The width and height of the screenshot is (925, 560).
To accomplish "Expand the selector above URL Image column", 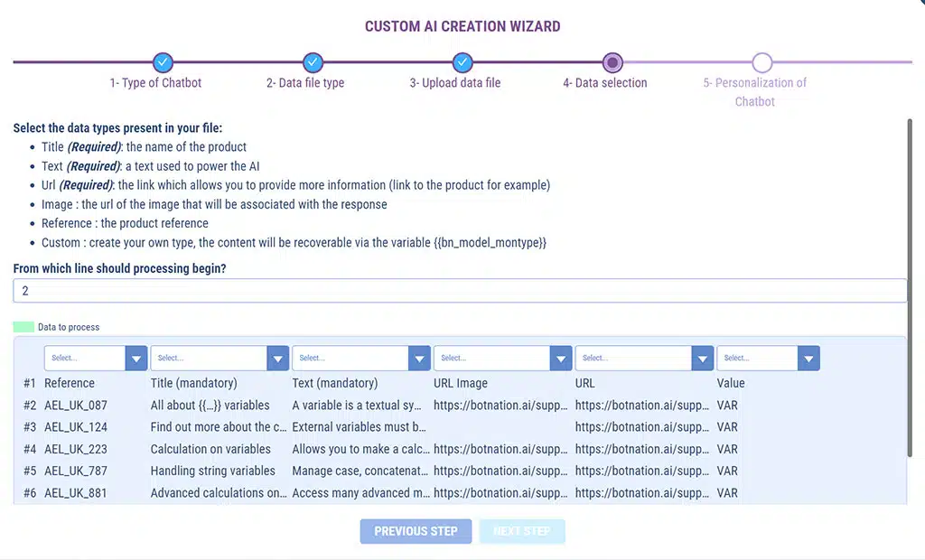I will coord(502,359).
